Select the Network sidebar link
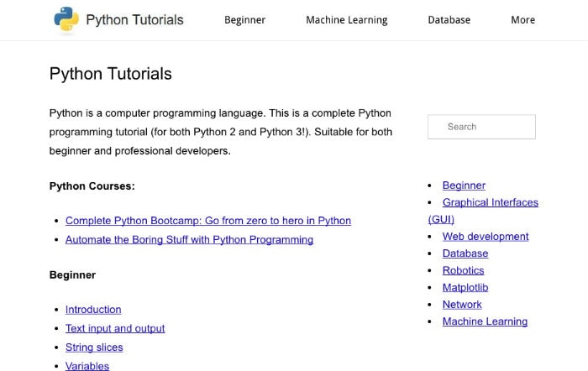This screenshot has width=588, height=371. point(462,305)
